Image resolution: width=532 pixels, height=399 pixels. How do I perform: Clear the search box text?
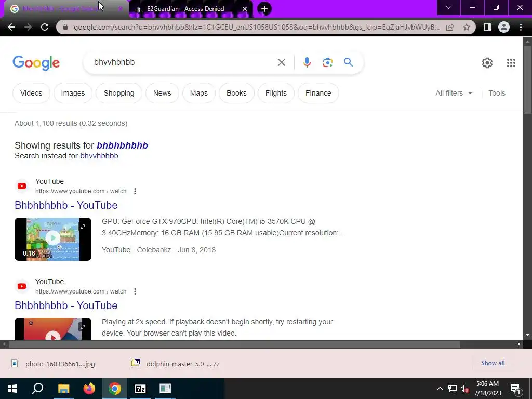(281, 62)
